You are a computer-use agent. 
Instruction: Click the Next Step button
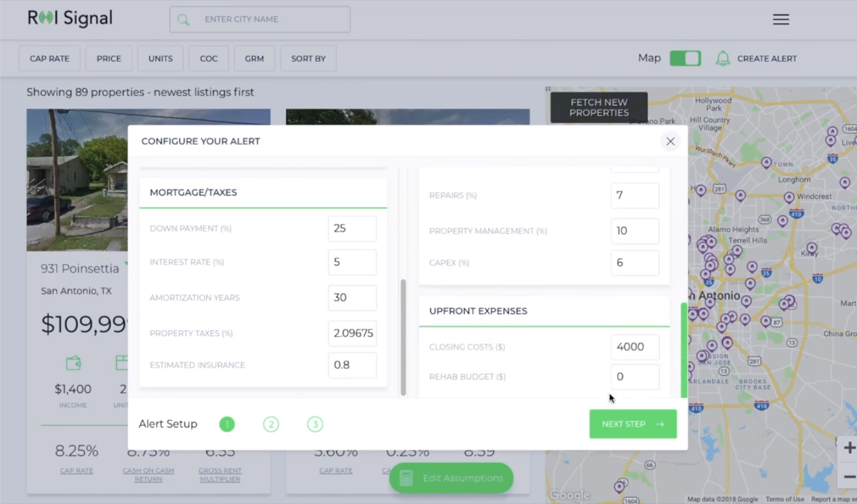(633, 424)
